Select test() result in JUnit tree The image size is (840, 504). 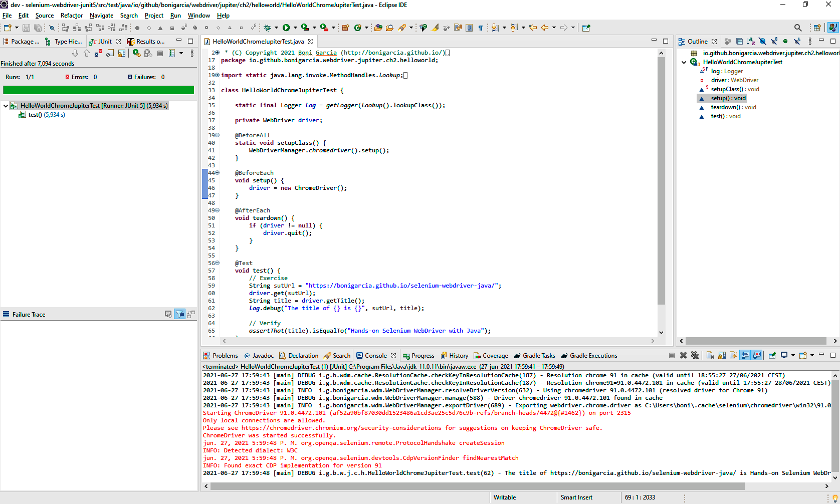(35, 115)
